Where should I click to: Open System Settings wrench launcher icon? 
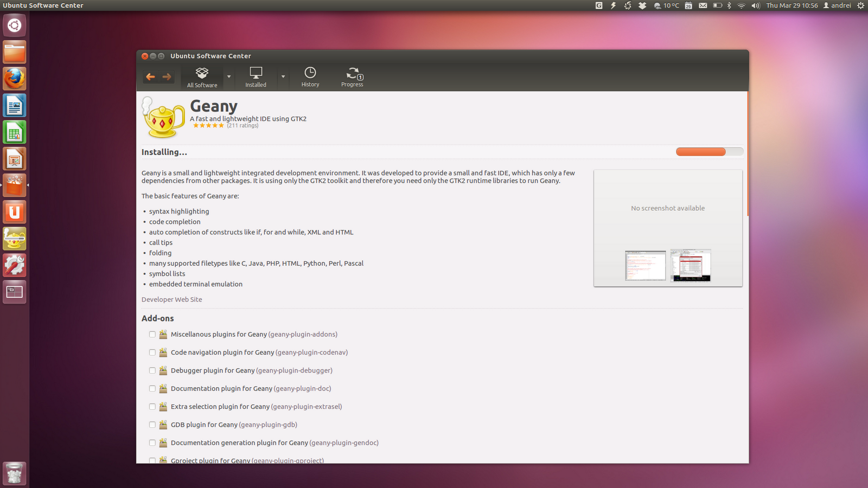tap(15, 265)
